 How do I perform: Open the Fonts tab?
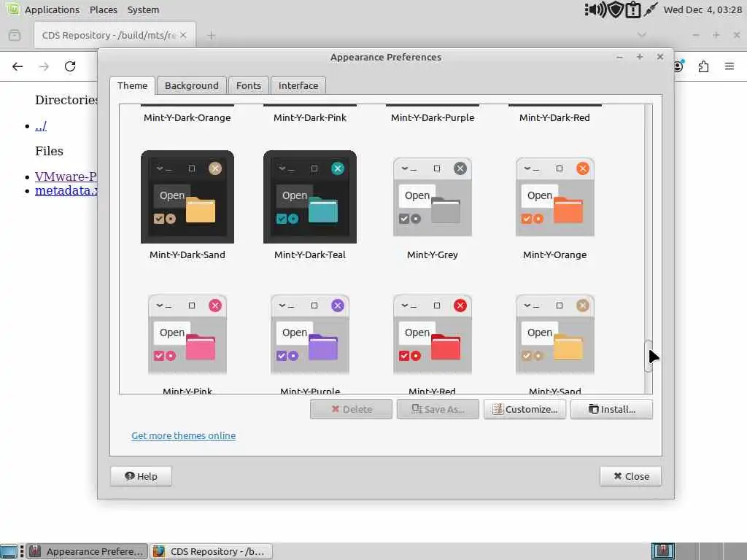[249, 86]
